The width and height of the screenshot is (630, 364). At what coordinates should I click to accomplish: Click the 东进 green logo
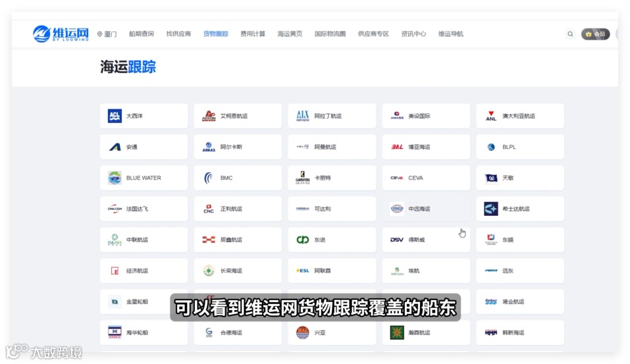(303, 240)
